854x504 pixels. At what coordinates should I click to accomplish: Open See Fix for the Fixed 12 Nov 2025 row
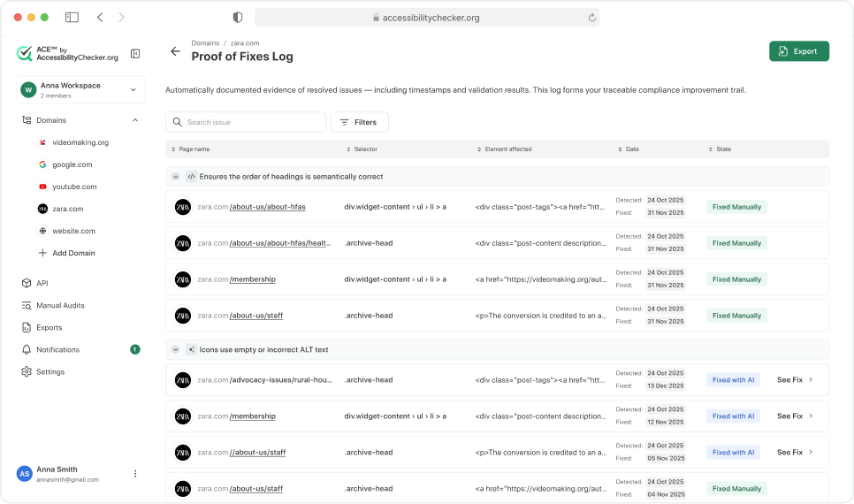[795, 416]
